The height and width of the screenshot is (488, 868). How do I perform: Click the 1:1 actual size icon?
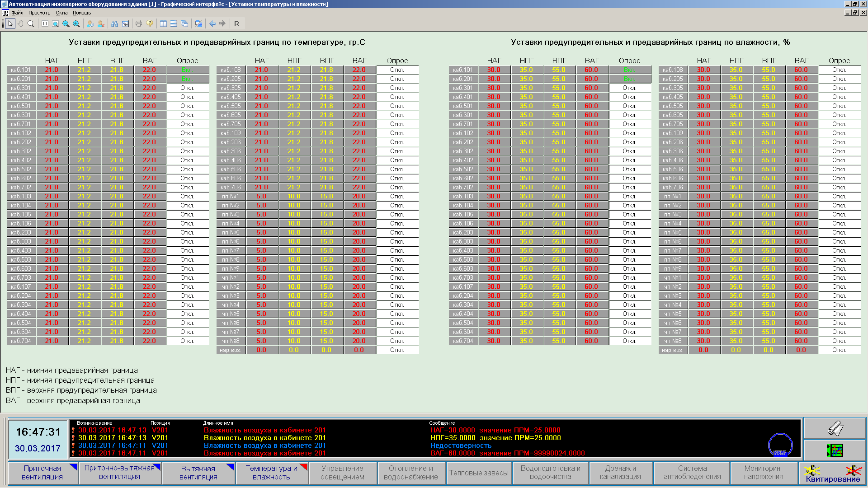pyautogui.click(x=45, y=23)
